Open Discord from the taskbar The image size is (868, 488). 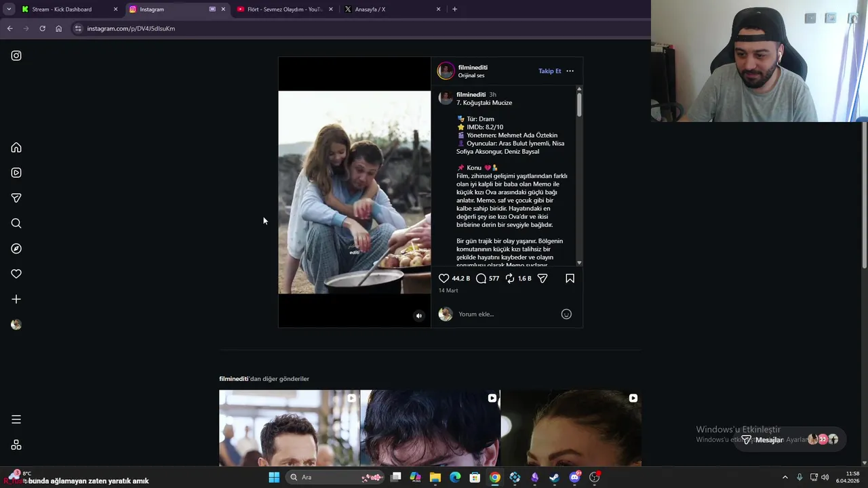click(x=574, y=478)
